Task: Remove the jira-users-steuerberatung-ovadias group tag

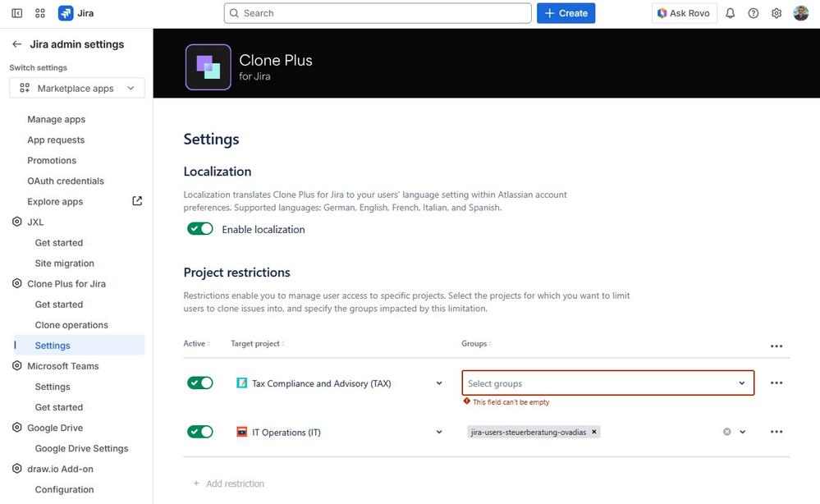Action: pyautogui.click(x=594, y=432)
